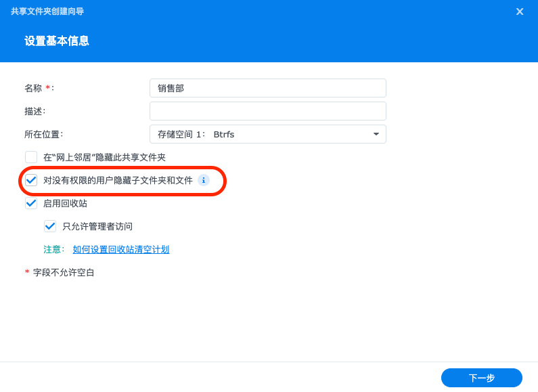Click the info icon beside 隐藏子文件夹和文件
This screenshot has height=392, width=538.
tap(204, 180)
